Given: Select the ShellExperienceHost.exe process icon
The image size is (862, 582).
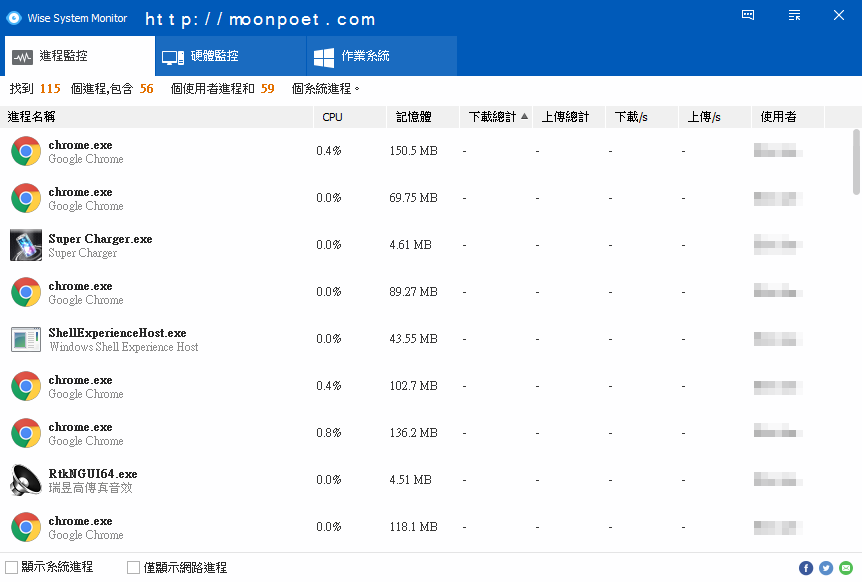Looking at the screenshot, I should (x=25, y=339).
